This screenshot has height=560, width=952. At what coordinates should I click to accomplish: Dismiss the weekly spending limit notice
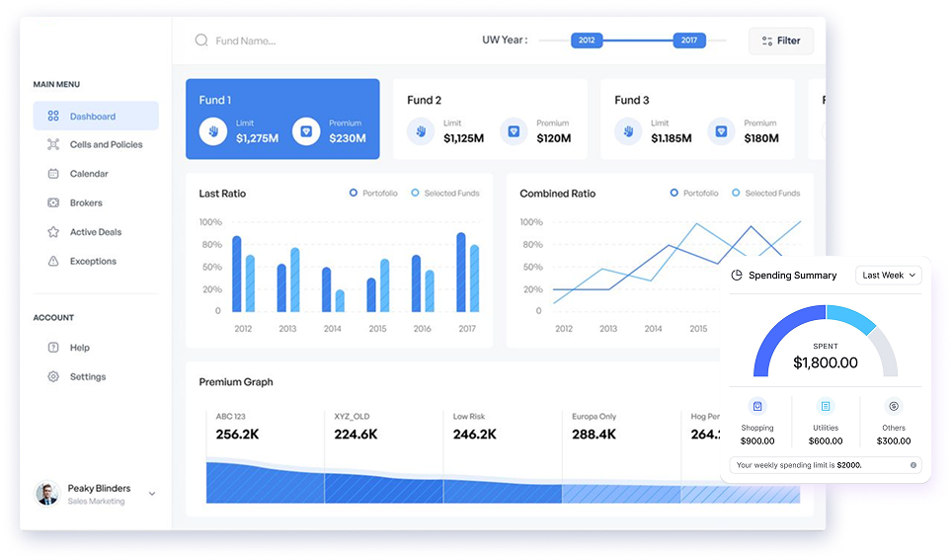pyautogui.click(x=912, y=464)
